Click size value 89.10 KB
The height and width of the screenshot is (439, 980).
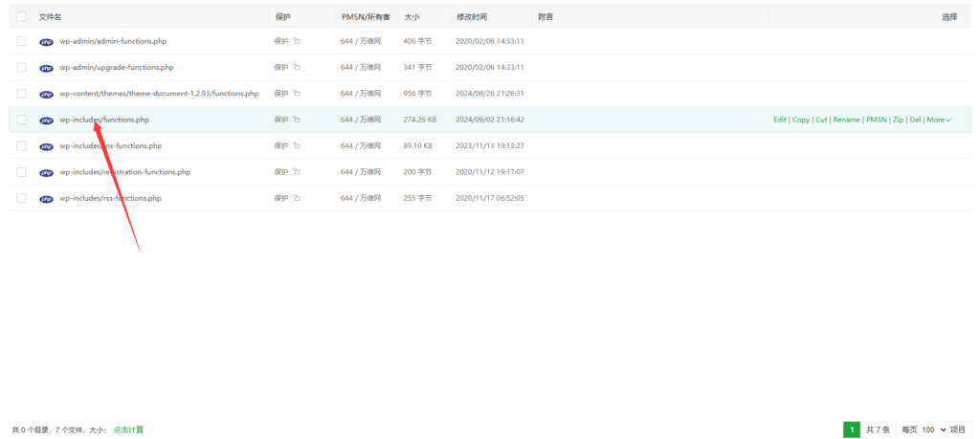tap(418, 146)
